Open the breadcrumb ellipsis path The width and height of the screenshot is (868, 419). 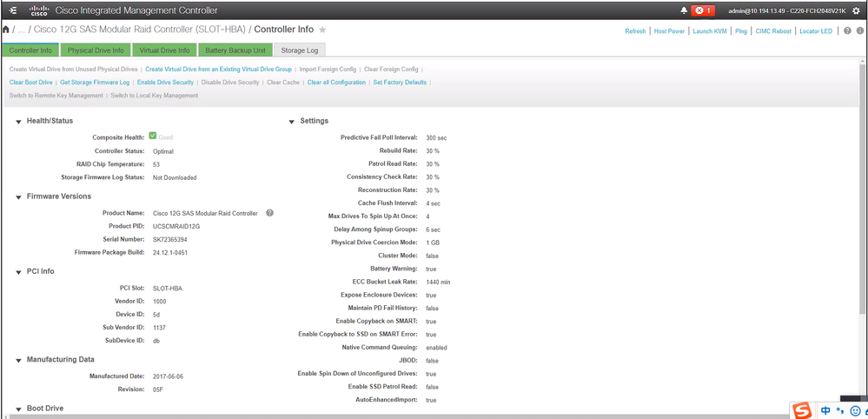pos(22,30)
